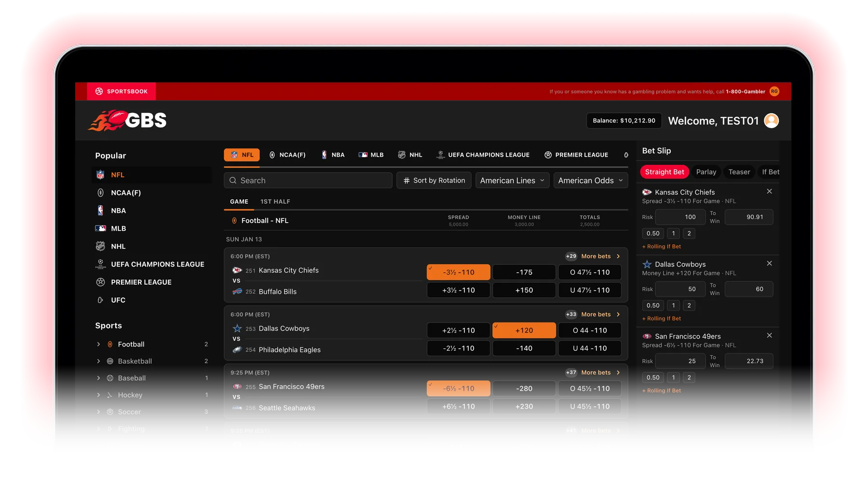Click the Philadelphia Eagles team logo
This screenshot has width=868, height=490.
237,350
